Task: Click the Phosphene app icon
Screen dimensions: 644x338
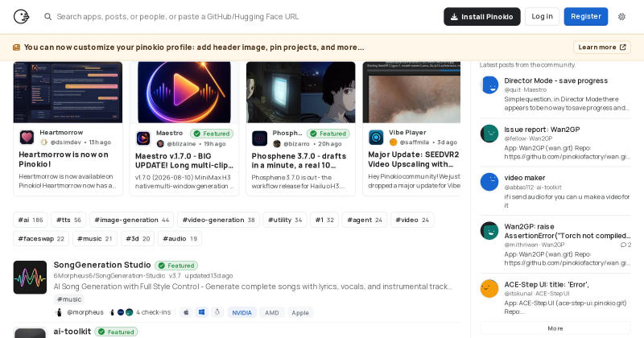Action: pyautogui.click(x=259, y=138)
